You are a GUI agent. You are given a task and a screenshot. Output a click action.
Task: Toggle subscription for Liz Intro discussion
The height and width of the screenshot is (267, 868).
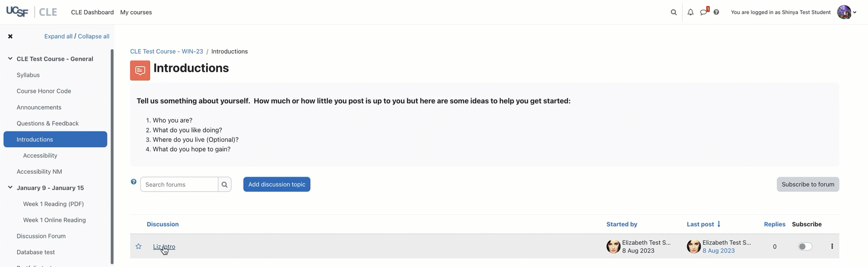pyautogui.click(x=805, y=246)
